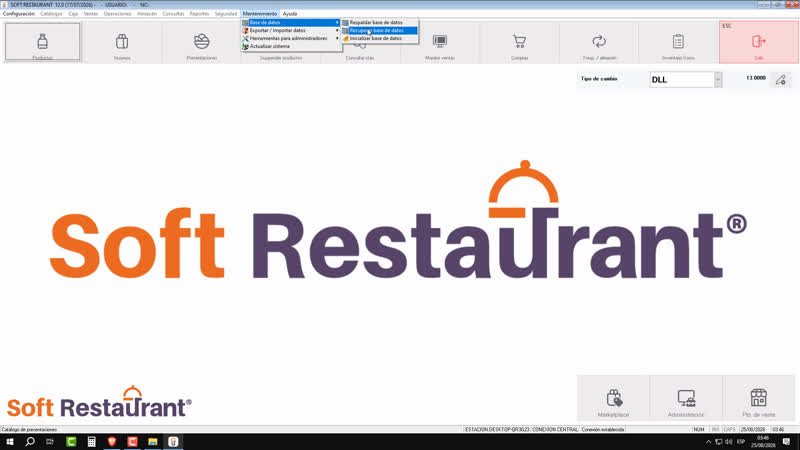The height and width of the screenshot is (450, 800).
Task: Open the Inventario físico clipboard button
Action: (x=678, y=42)
